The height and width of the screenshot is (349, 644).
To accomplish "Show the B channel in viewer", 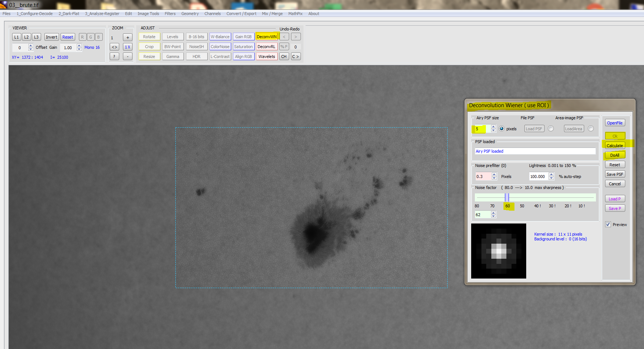I will (99, 37).
